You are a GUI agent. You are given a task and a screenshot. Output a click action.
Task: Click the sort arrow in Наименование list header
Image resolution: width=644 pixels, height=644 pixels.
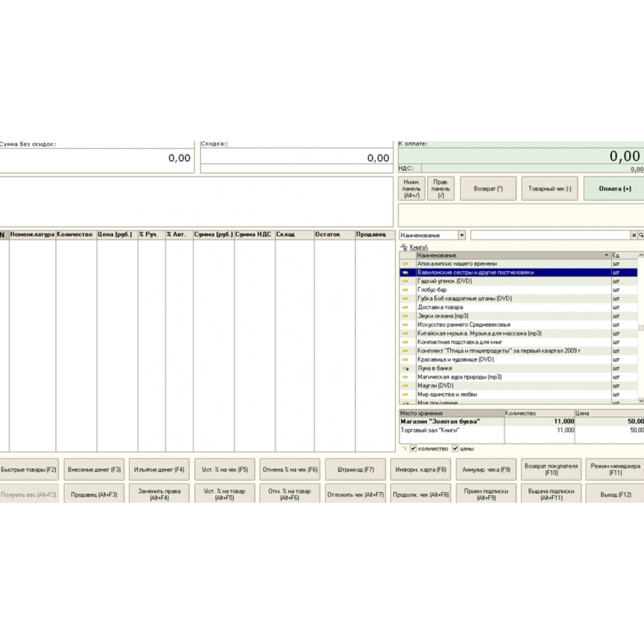[x=606, y=255]
